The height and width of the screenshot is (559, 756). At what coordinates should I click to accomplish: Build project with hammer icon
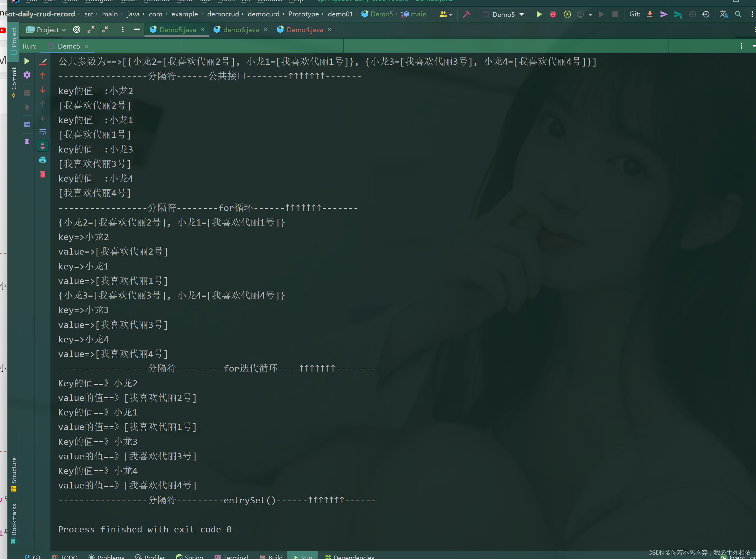(466, 15)
